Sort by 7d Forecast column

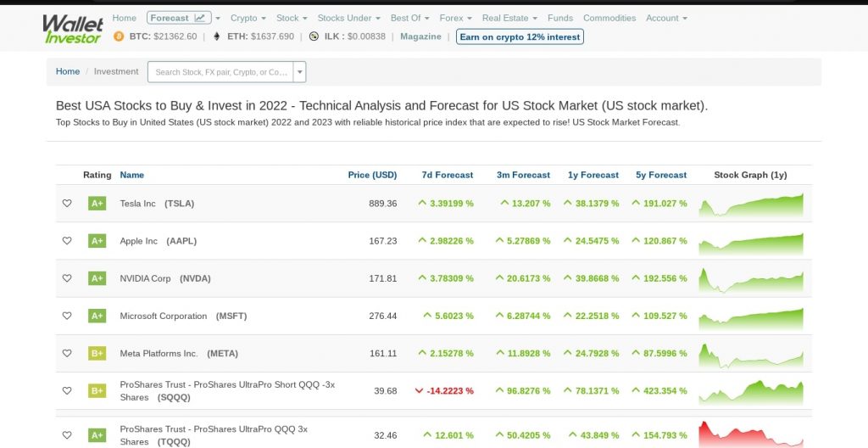click(448, 175)
